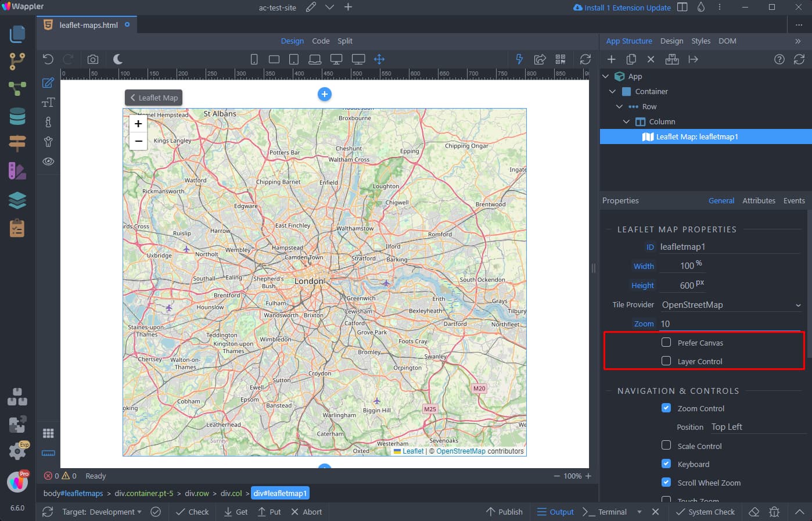Image resolution: width=812 pixels, height=521 pixels.
Task: Select the Git manager icon
Action: (17, 60)
